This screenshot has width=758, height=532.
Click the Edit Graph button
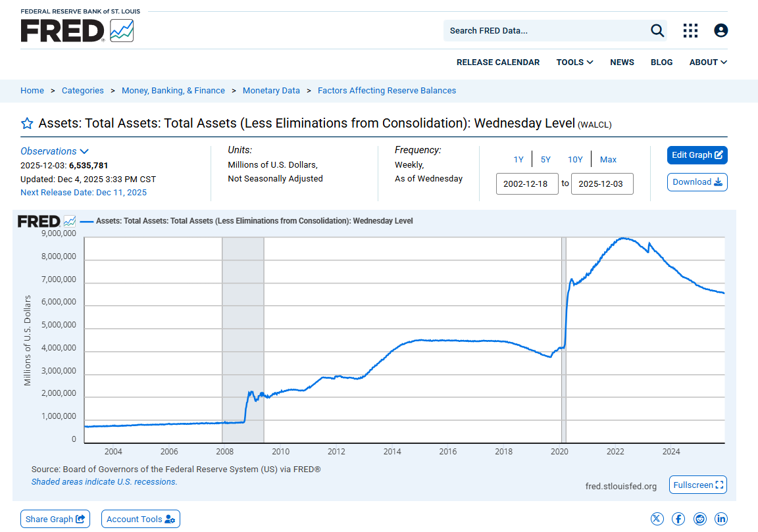pos(697,155)
